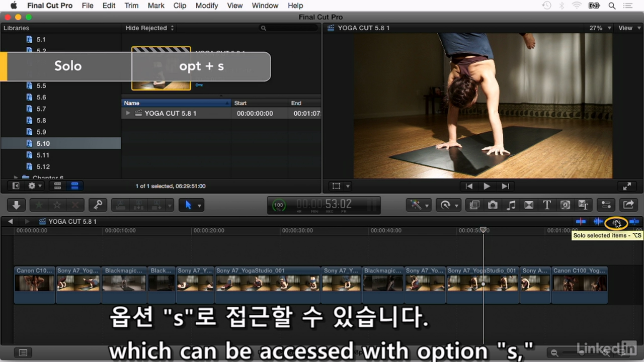Connect clip to primary storyline button
Image resolution: width=644 pixels, height=362 pixels.
tap(121, 205)
